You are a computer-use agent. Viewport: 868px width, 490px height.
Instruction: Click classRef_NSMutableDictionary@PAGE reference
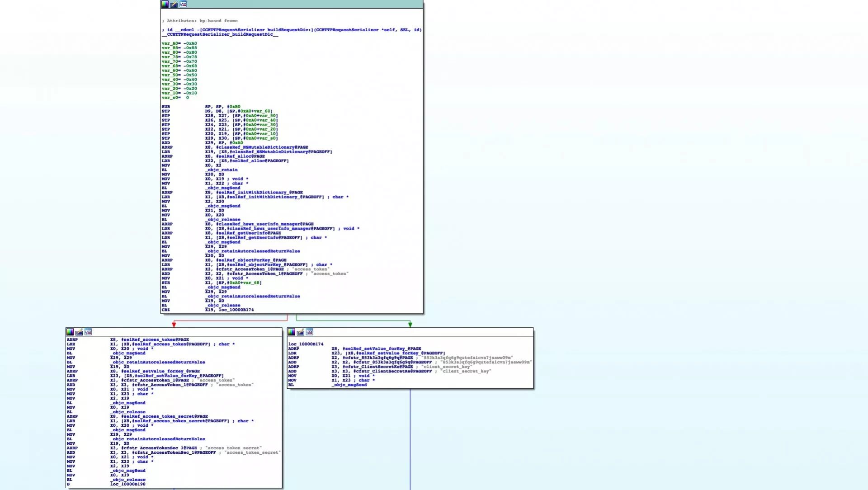(262, 147)
